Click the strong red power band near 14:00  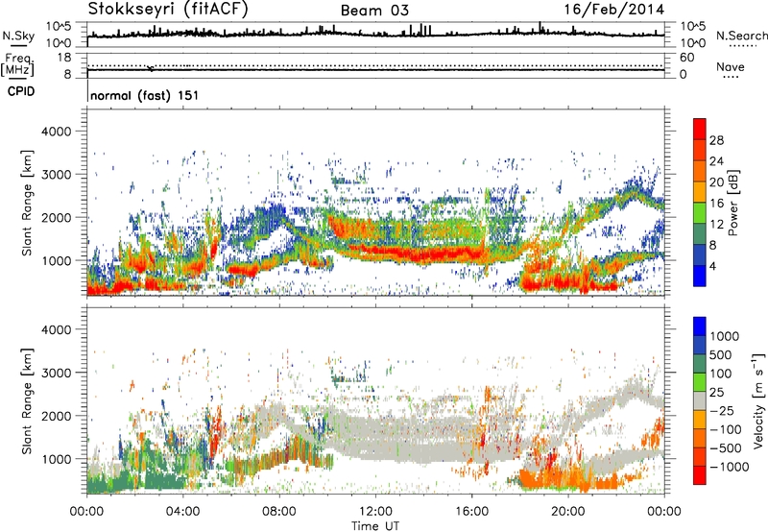click(426, 254)
